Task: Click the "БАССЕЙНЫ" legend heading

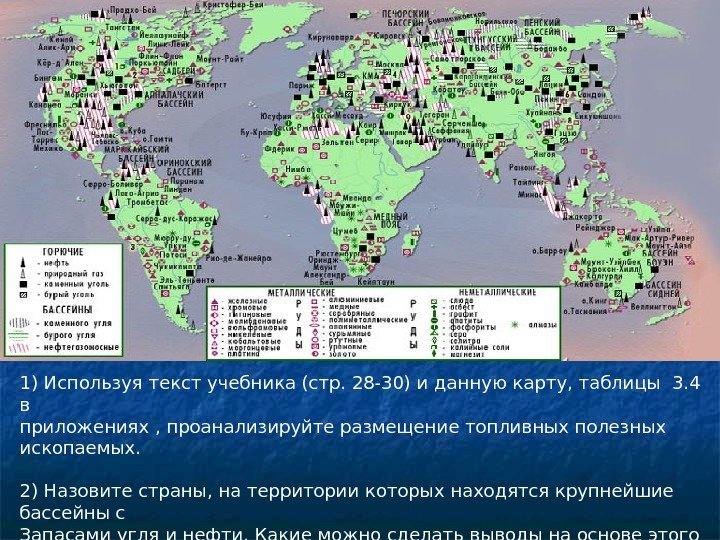Action: pos(68,309)
